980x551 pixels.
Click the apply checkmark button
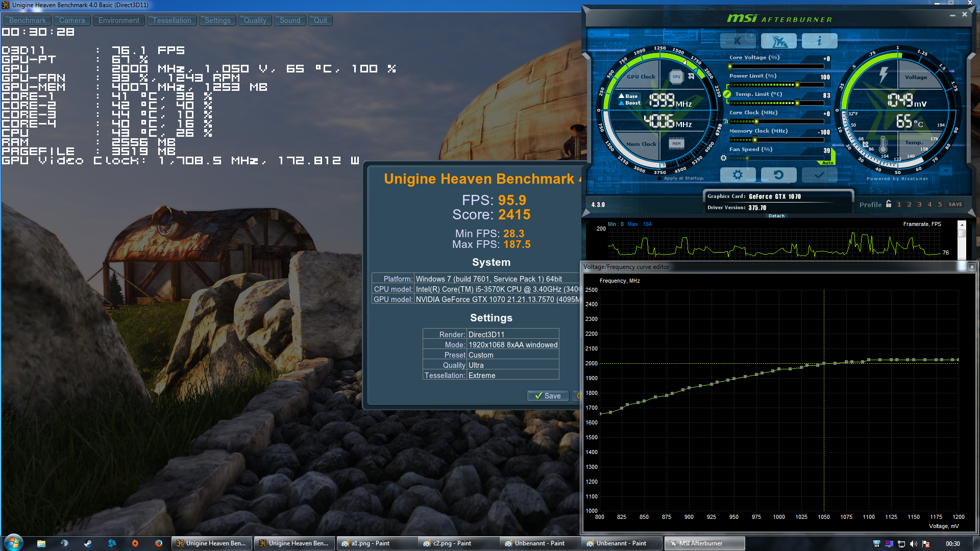(819, 175)
